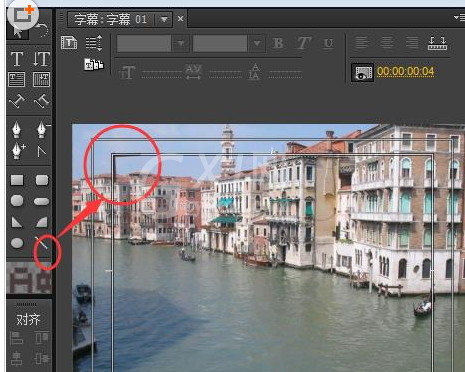Open the title Templates icon
Viewport: 465px width, 372px height.
coord(94,64)
